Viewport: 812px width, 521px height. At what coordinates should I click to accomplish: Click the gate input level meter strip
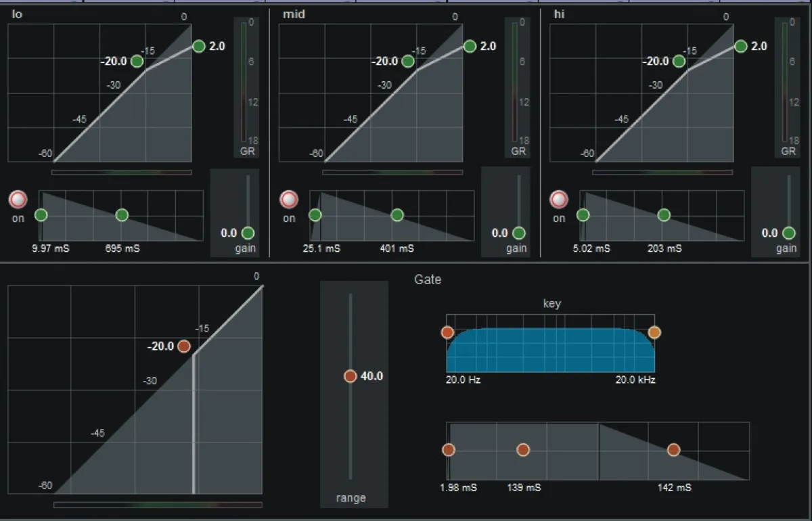(x=158, y=505)
